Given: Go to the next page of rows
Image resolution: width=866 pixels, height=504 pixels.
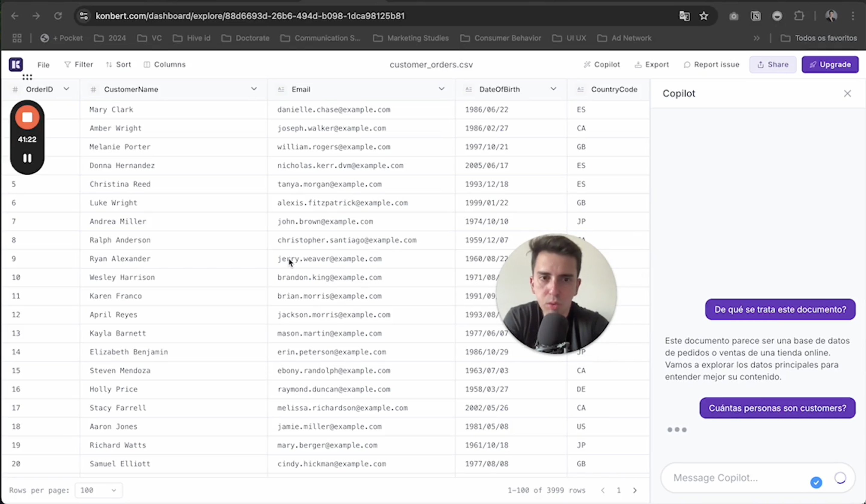Looking at the screenshot, I should 635,490.
